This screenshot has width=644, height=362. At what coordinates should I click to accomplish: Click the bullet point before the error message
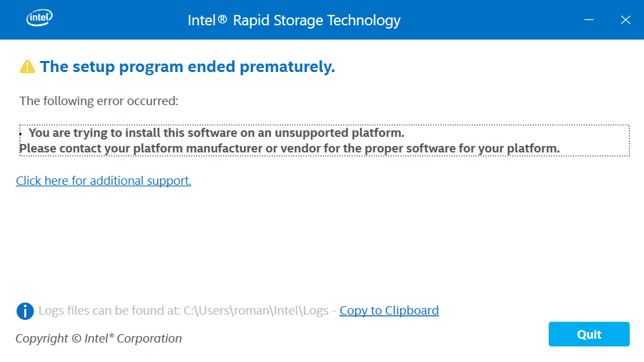(x=21, y=133)
